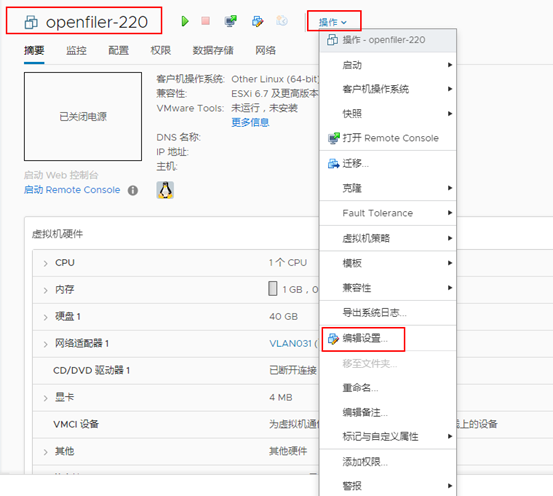The height and width of the screenshot is (496, 553).
Task: Expand the CPU hardware row
Action: pyautogui.click(x=45, y=263)
